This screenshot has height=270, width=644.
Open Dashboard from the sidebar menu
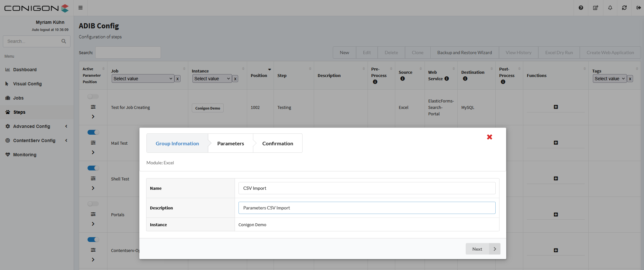25,70
